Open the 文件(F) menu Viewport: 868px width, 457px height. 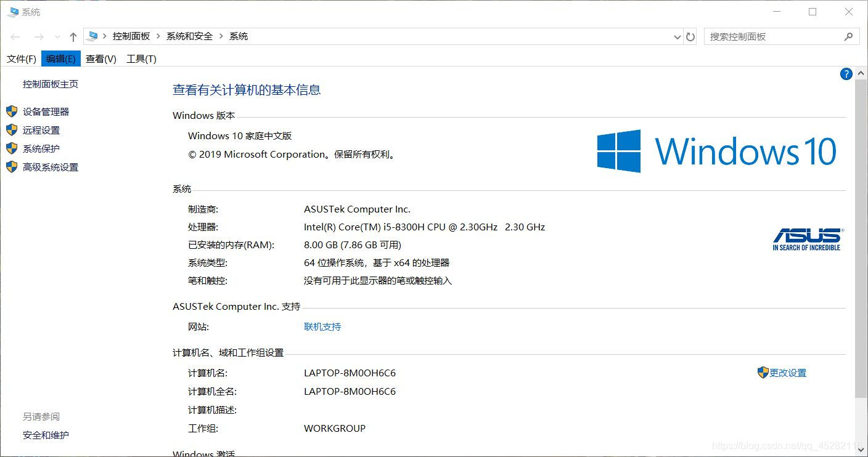click(x=22, y=59)
